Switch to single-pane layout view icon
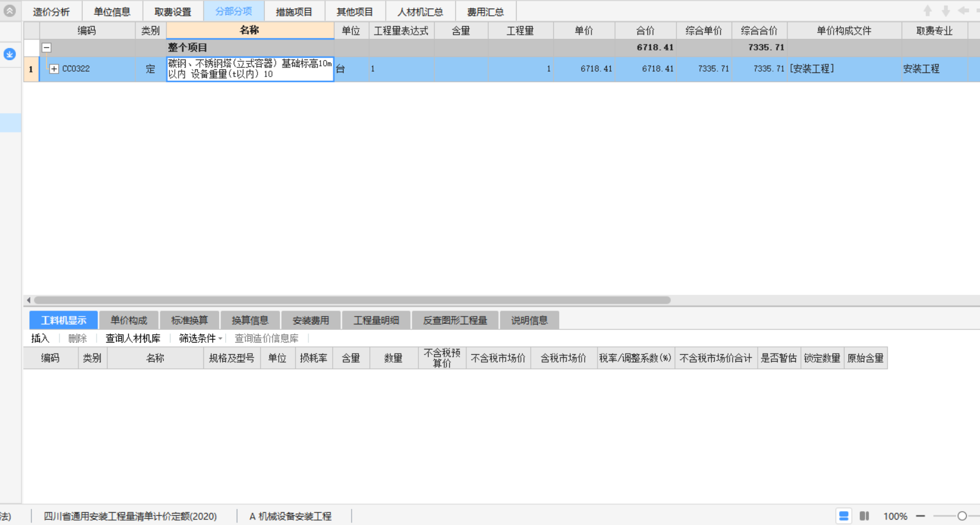The width and height of the screenshot is (980, 525). (844, 516)
